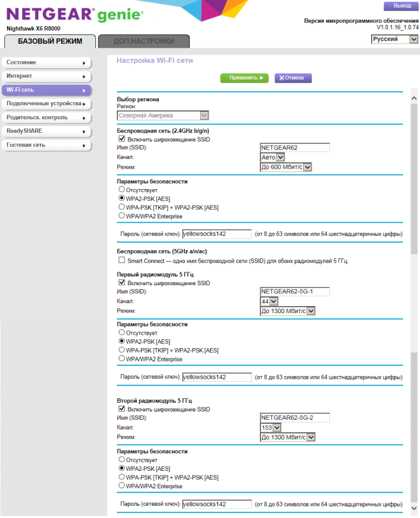Select no security option for the 2.4GHz network
420x518 pixels.
[x=122, y=189]
